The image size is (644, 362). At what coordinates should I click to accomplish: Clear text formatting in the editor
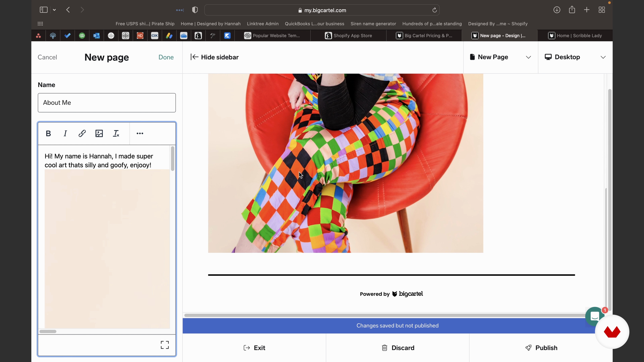tap(116, 133)
